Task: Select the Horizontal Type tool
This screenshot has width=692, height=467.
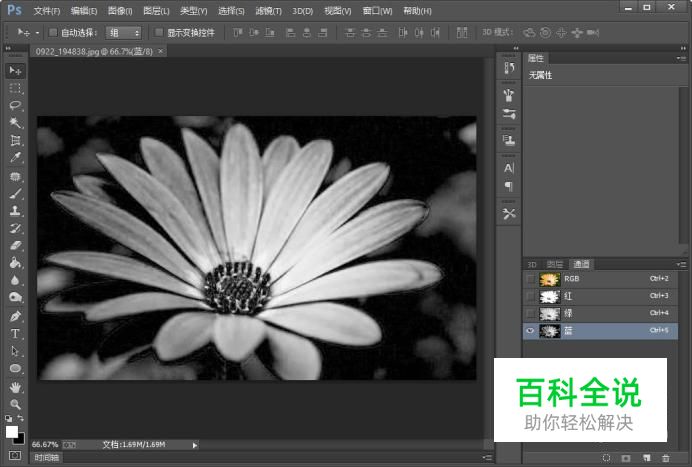Action: tap(15, 333)
